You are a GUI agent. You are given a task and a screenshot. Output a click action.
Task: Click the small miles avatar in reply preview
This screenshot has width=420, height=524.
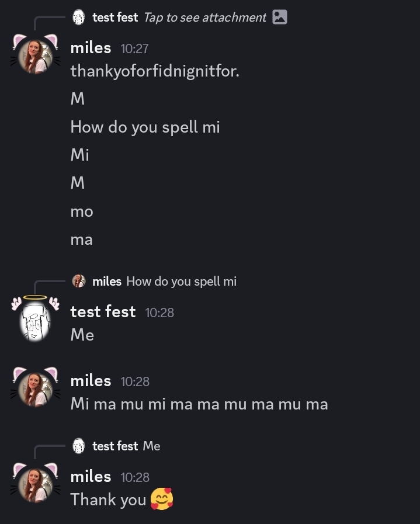79,282
